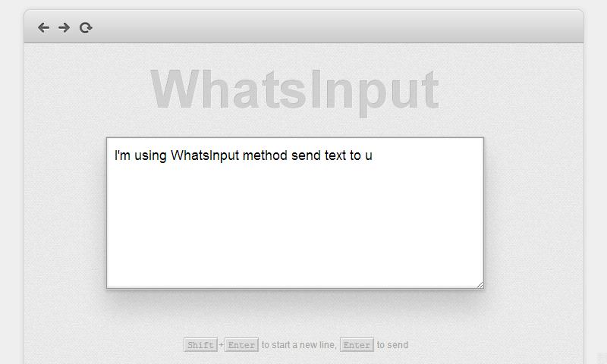Click the plus sign between Shift and Enter
The image size is (607, 364).
(221, 344)
